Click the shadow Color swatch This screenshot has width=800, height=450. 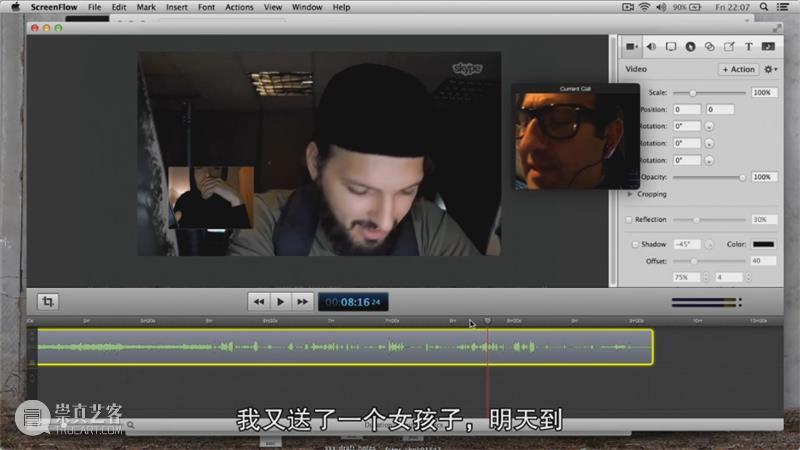pos(763,244)
